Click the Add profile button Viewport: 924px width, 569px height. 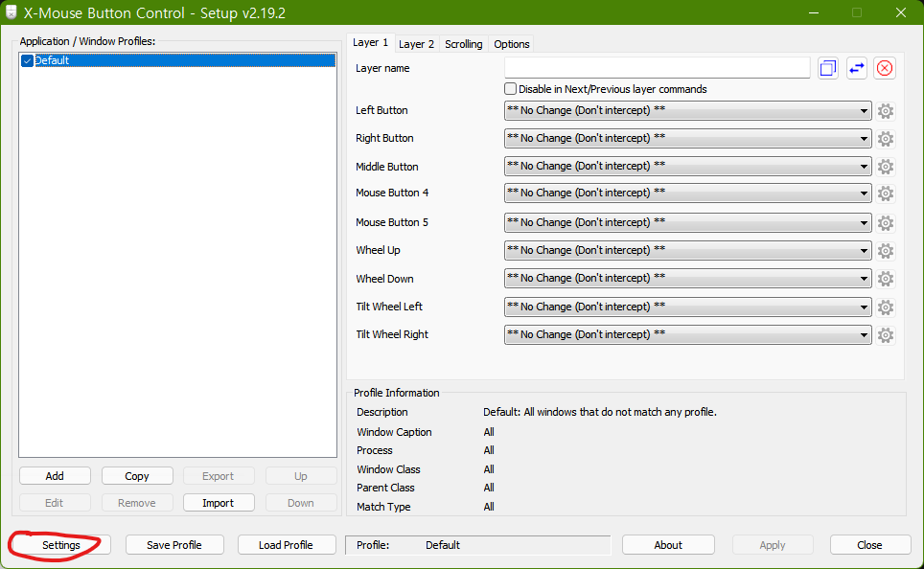tap(55, 476)
